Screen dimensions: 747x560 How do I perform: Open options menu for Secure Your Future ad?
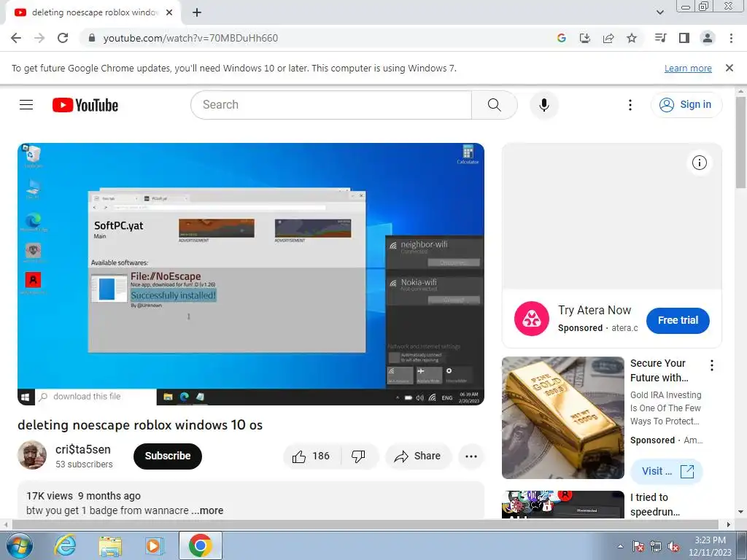[x=712, y=365]
